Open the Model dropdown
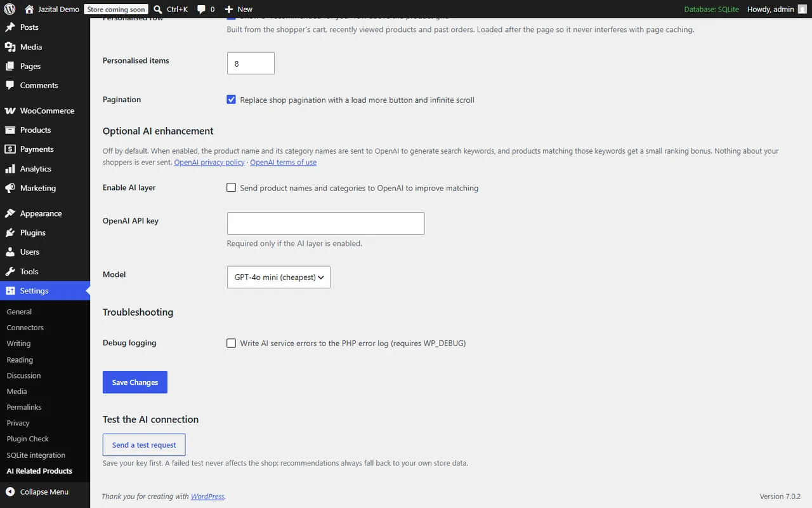 pos(278,277)
